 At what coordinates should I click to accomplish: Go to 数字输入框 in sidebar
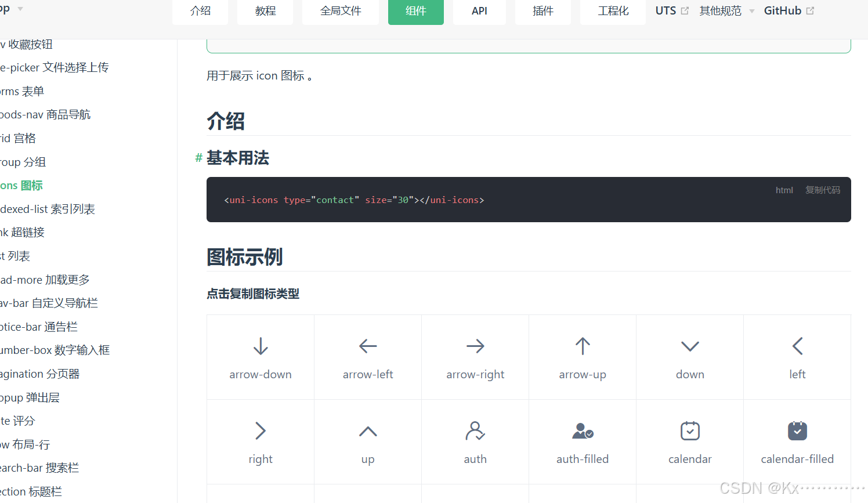[55, 350]
